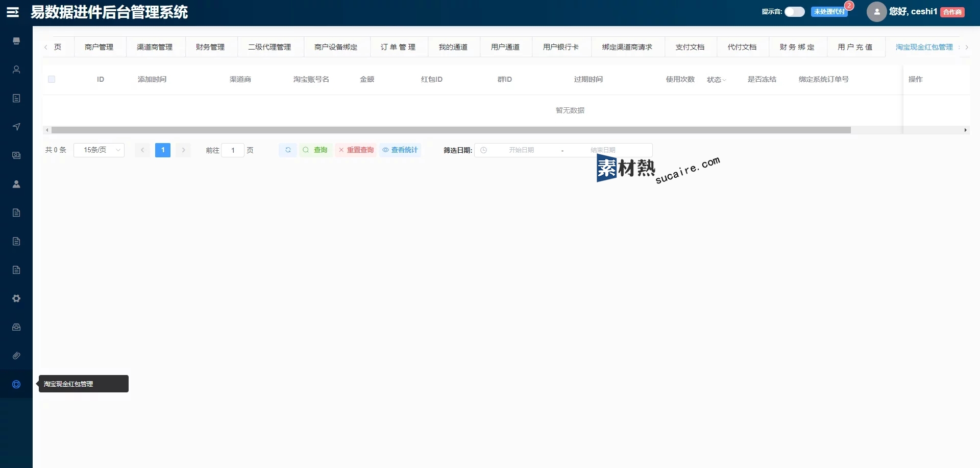The width and height of the screenshot is (980, 468).
Task: Switch to the 支付文档 tab
Action: pyautogui.click(x=690, y=47)
